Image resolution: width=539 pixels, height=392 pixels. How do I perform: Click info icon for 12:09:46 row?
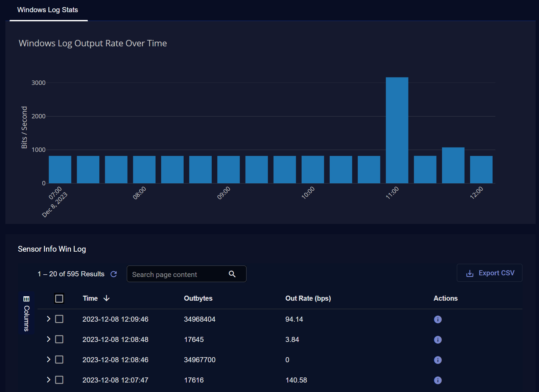pyautogui.click(x=438, y=319)
